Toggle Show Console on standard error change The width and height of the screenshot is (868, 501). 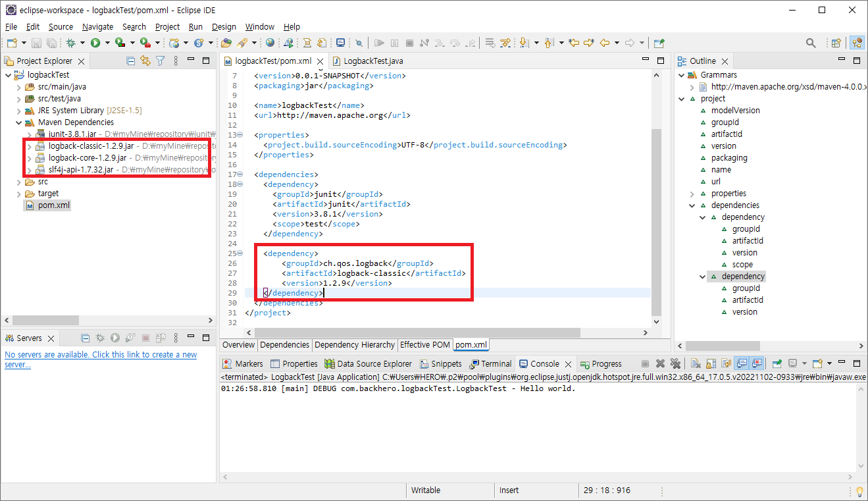757,363
